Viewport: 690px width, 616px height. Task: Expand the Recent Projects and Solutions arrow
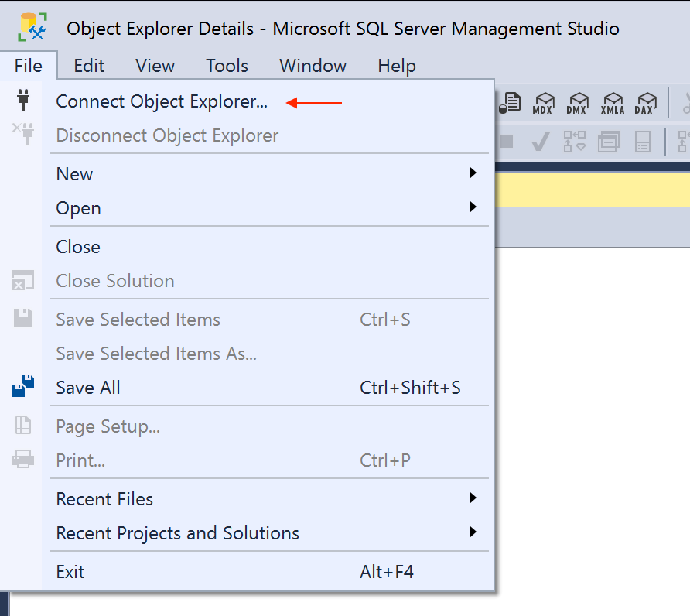(473, 532)
